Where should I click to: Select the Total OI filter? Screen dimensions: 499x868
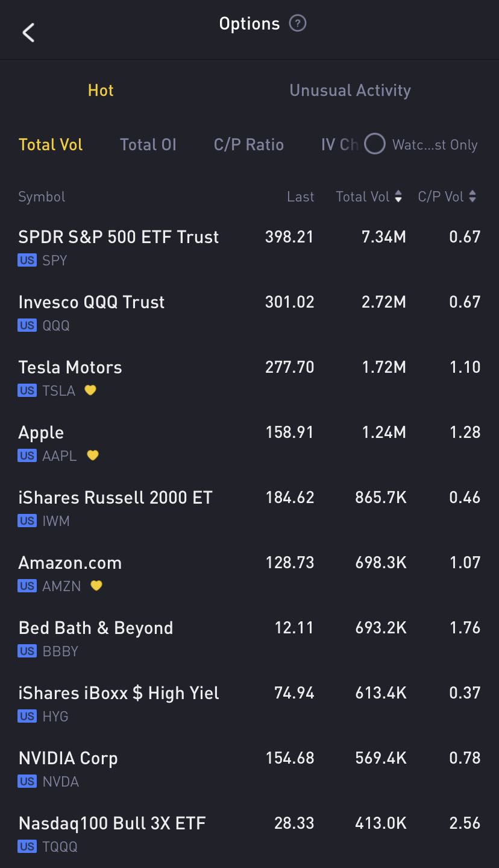click(x=148, y=145)
